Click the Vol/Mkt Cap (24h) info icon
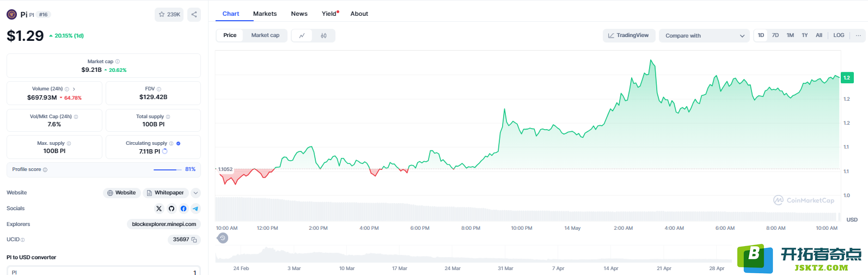This screenshot has height=275, width=868. 76,117
